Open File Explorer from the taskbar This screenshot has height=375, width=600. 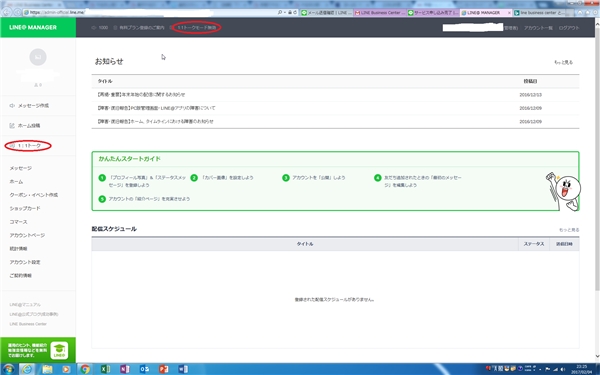47,369
